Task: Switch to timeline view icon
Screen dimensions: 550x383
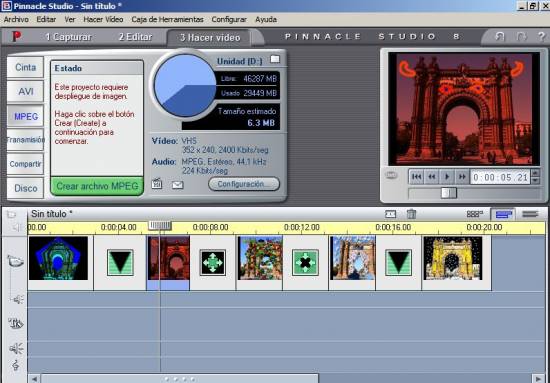Action: tap(503, 214)
